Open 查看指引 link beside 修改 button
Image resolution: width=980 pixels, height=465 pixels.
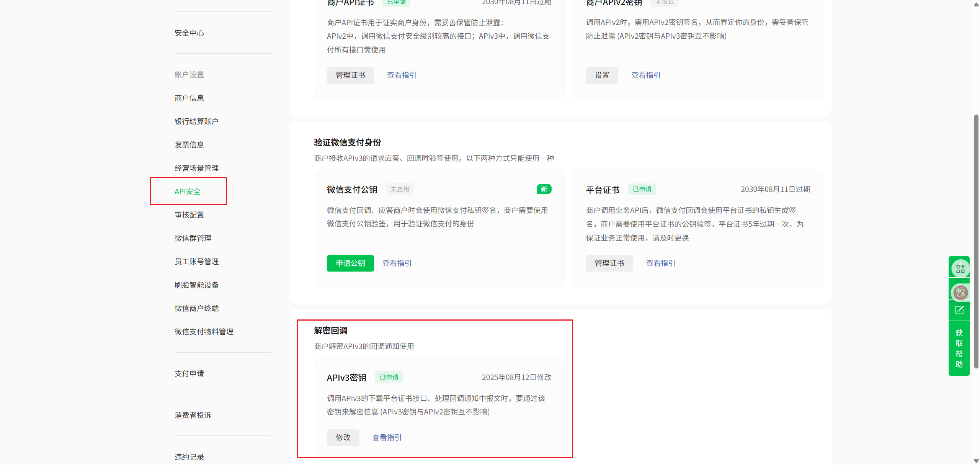point(387,437)
